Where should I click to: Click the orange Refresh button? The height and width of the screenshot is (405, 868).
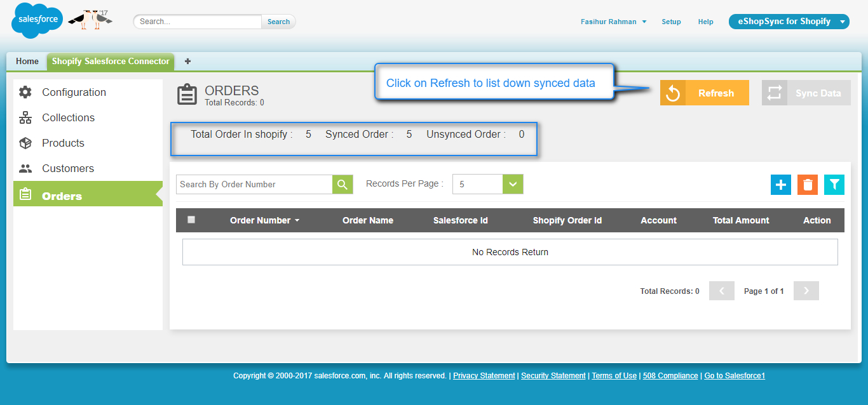coord(705,93)
